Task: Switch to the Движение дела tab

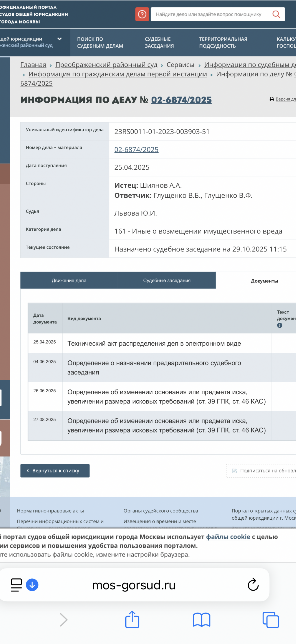Action: coord(69,280)
